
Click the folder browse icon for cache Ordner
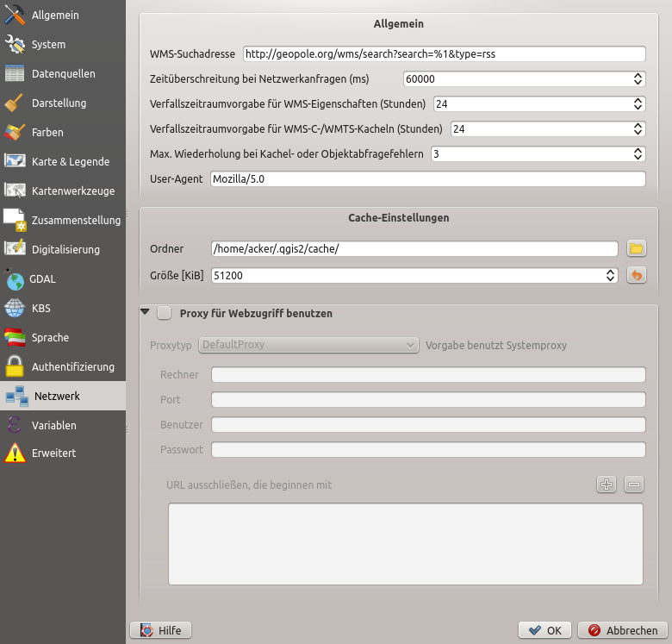click(x=636, y=248)
